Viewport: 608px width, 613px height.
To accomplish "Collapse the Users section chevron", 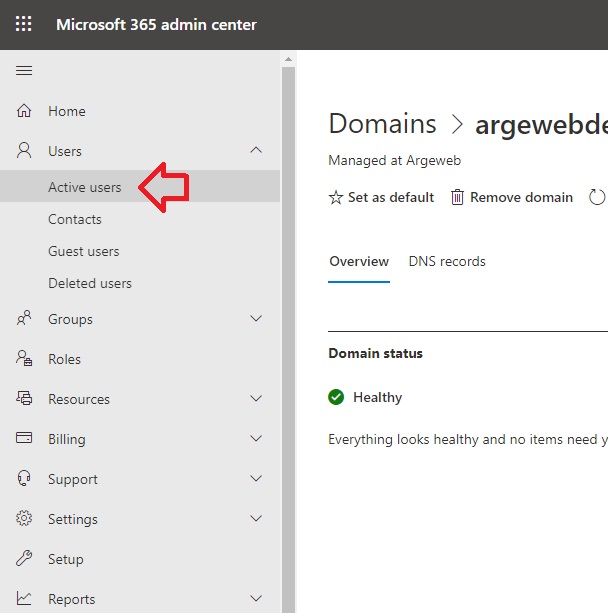I will coord(256,150).
